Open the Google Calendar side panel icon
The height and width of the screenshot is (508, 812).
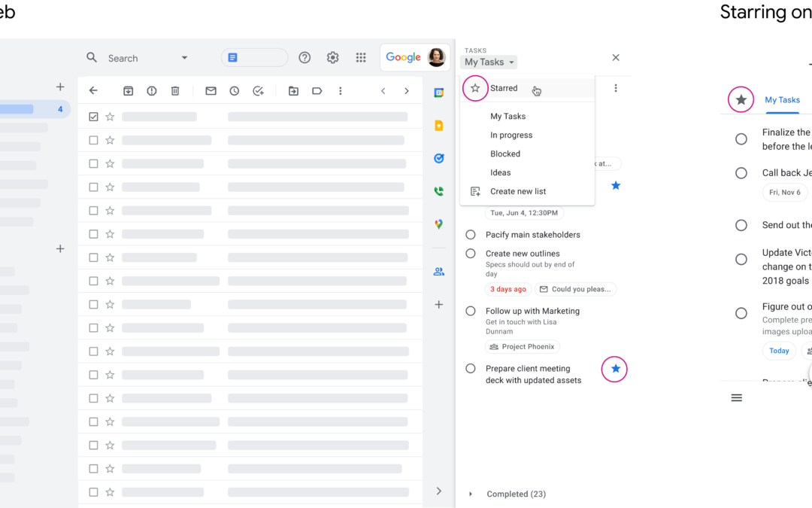tap(438, 93)
